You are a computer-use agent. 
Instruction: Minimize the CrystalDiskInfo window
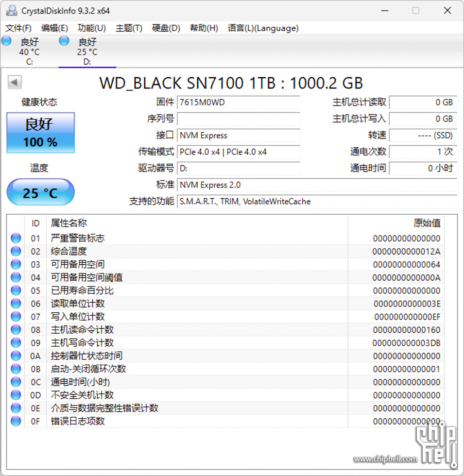pyautogui.click(x=385, y=11)
